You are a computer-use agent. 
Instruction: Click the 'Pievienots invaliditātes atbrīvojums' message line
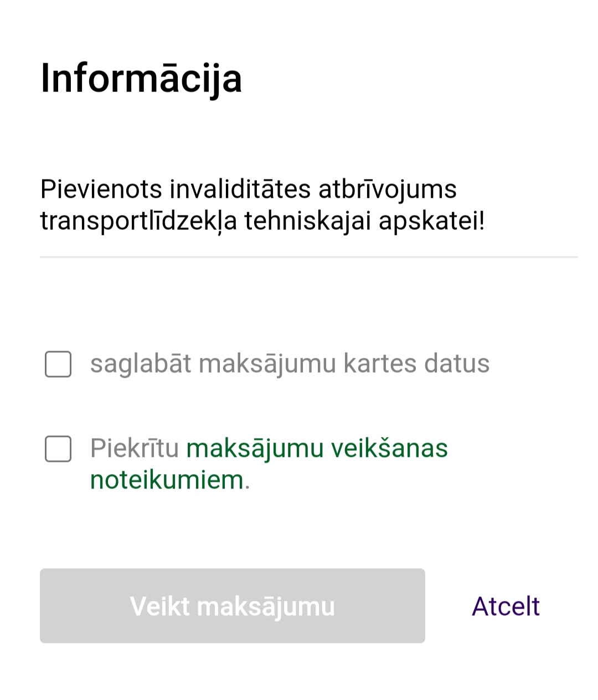pyautogui.click(x=248, y=189)
